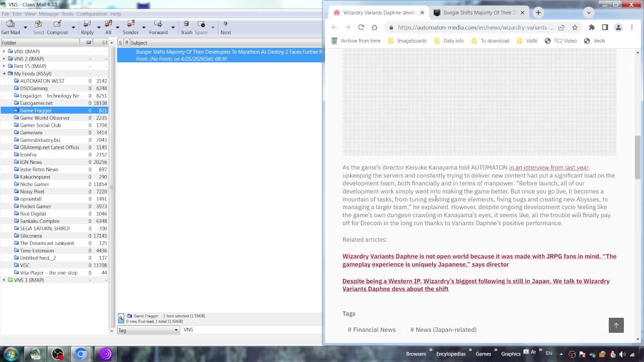Open Chromium browser taskbar icon
Image resolution: width=644 pixels, height=362 pixels.
[81, 354]
